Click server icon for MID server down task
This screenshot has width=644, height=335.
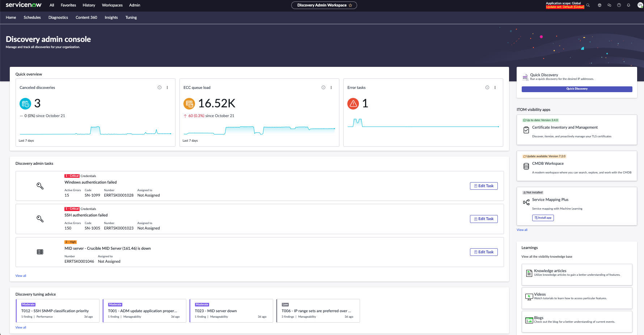[40, 252]
